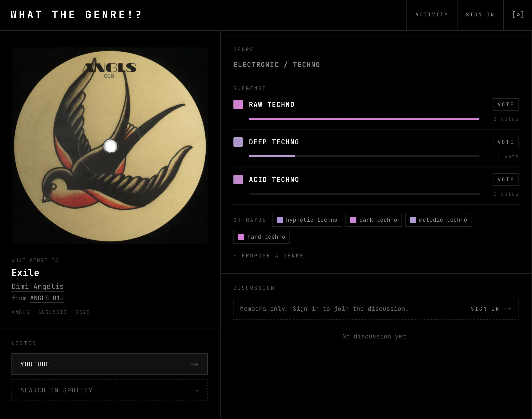The width and height of the screenshot is (532, 419).
Task: Click the hard techno chip swatch
Action: click(241, 237)
